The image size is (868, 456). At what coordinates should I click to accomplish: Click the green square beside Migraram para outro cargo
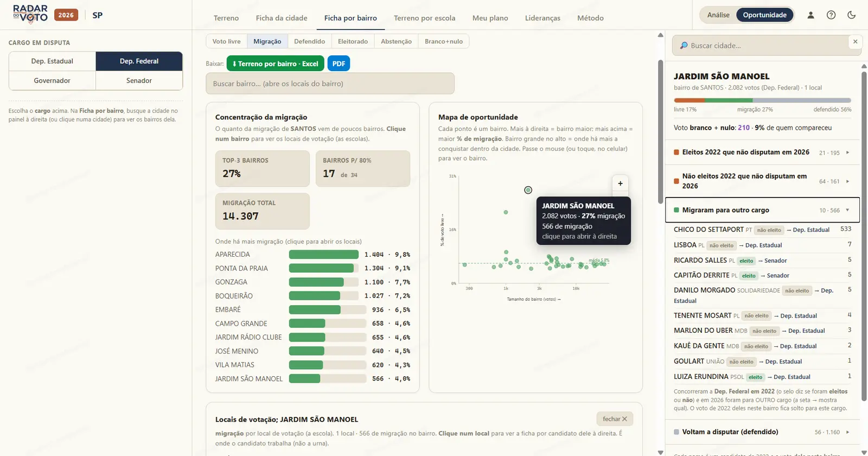676,210
